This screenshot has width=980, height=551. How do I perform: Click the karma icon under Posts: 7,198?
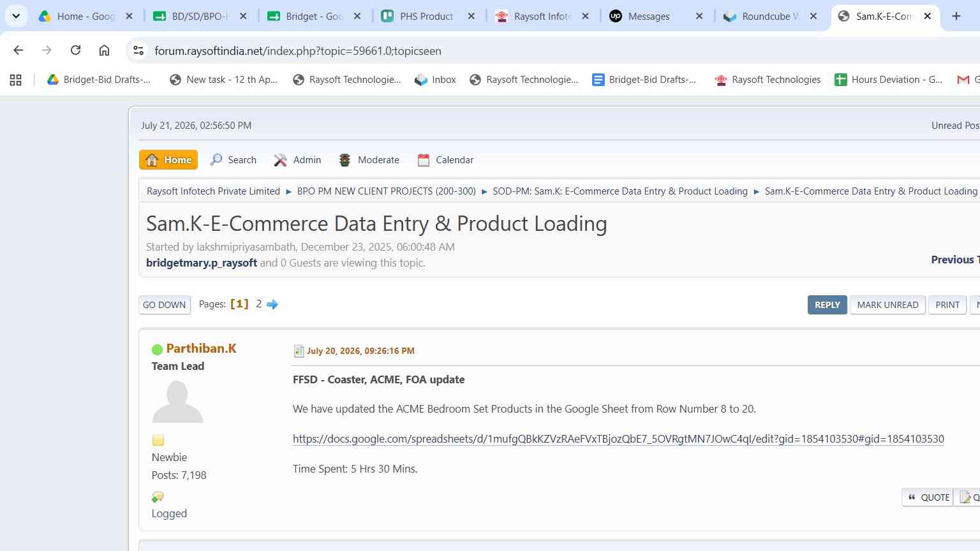pyautogui.click(x=158, y=497)
